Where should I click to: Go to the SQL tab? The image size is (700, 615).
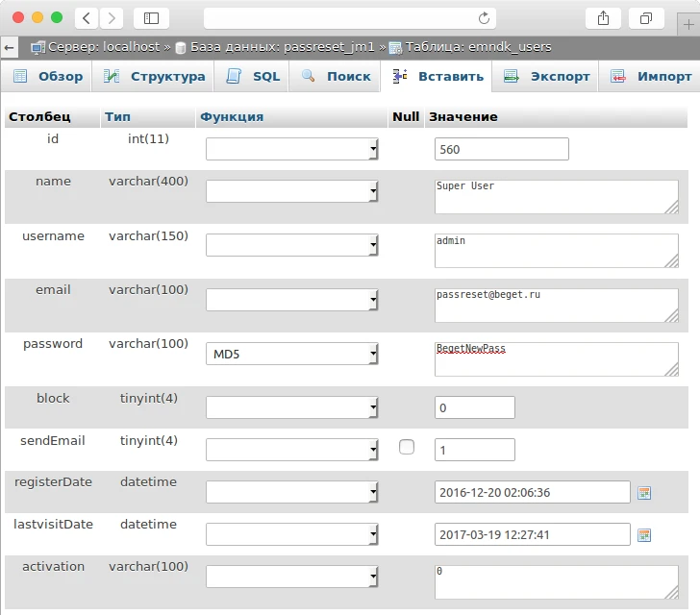[x=255, y=77]
